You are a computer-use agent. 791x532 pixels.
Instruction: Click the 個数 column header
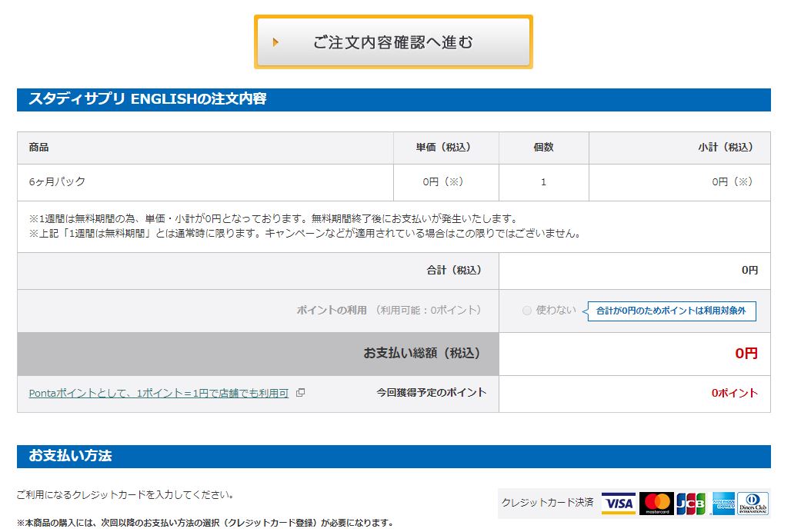point(543,148)
